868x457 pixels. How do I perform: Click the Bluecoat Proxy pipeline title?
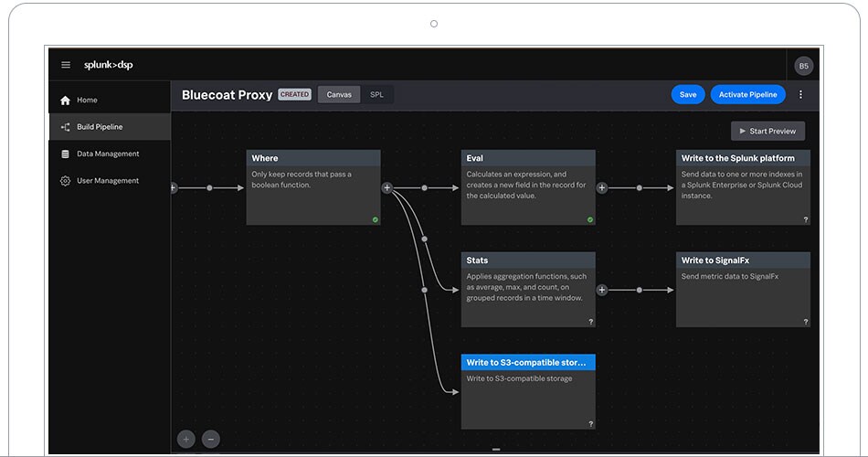(227, 95)
